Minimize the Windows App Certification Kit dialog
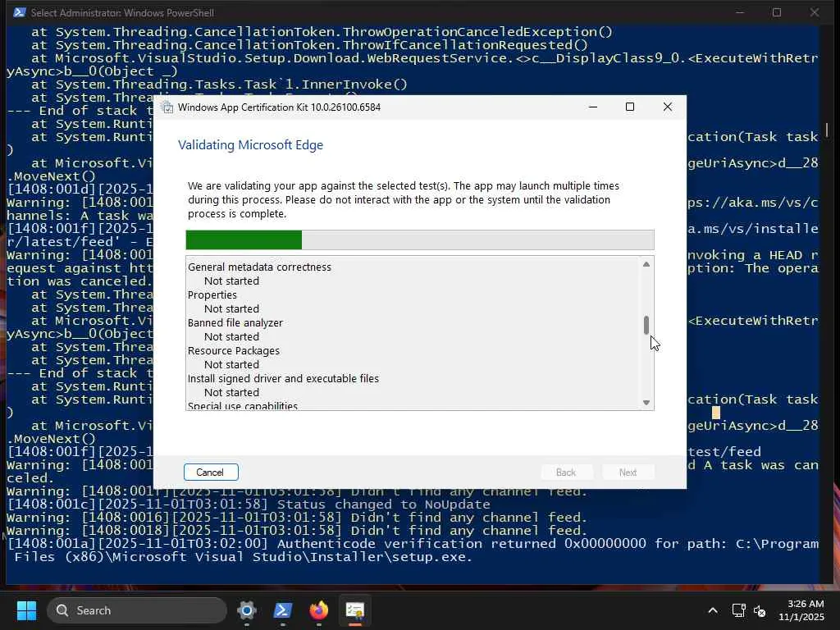This screenshot has width=840, height=630. point(592,107)
